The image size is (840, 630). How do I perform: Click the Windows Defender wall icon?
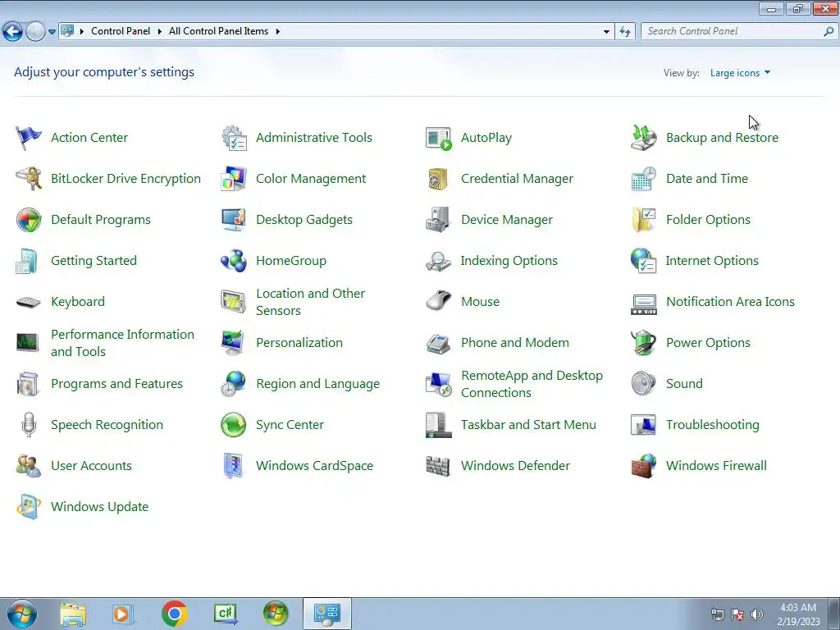click(438, 466)
